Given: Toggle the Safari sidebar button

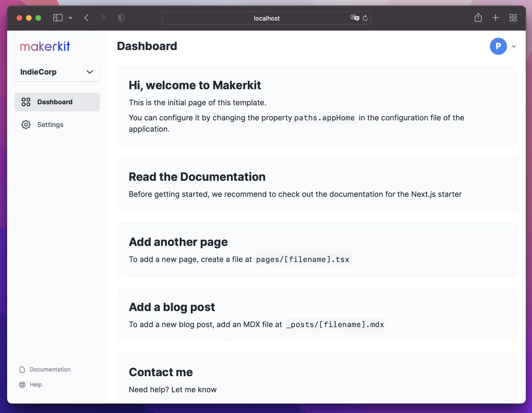Looking at the screenshot, I should (x=58, y=18).
